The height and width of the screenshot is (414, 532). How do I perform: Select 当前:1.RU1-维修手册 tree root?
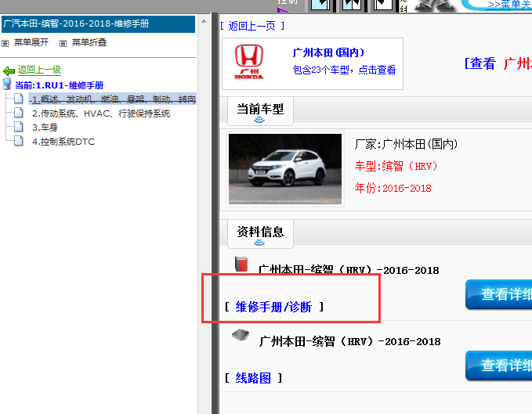pos(59,85)
